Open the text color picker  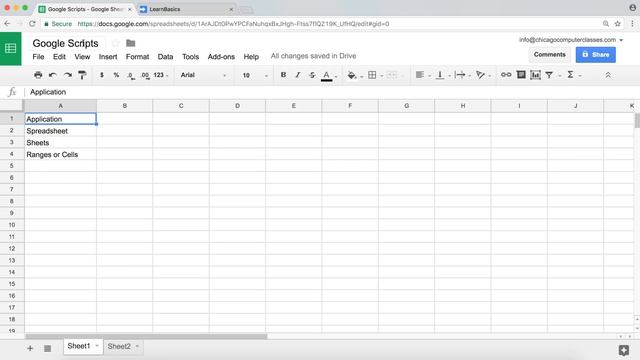pos(327,76)
